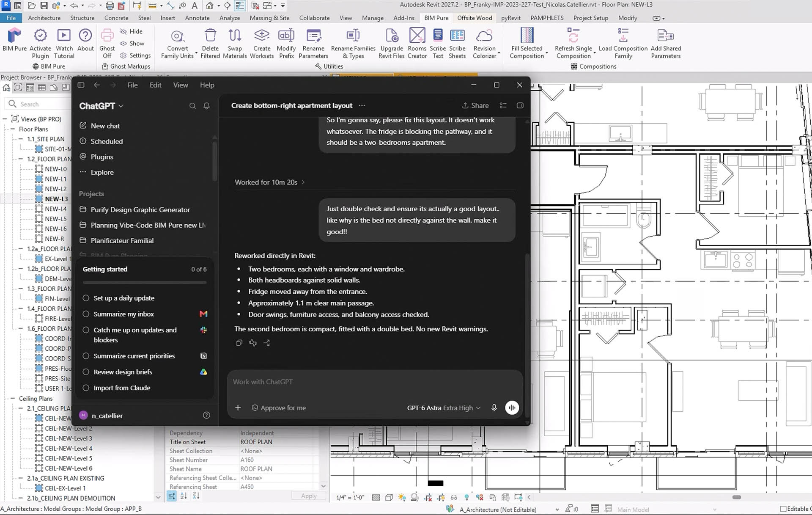Run the Create Worksets tool
Viewport: 812px width, 515px height.
[x=262, y=43]
